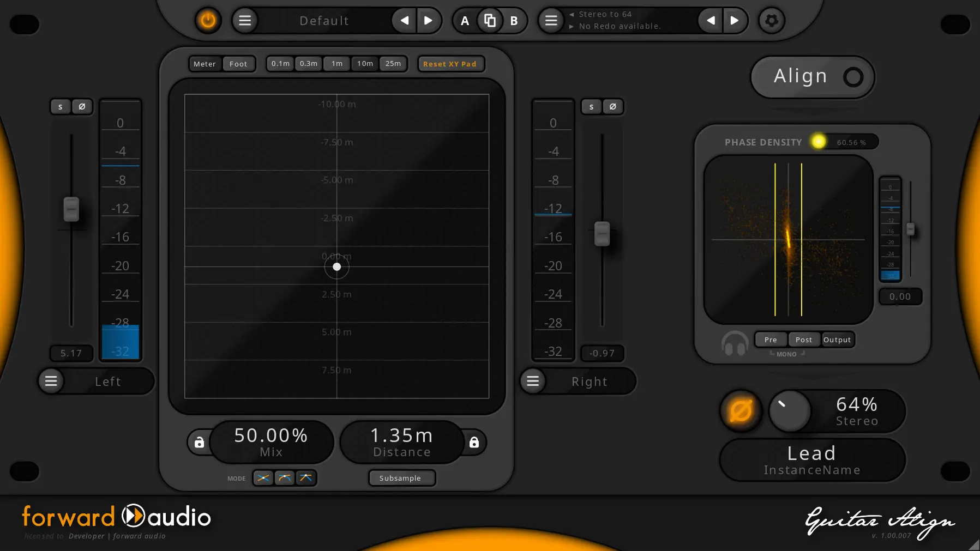Enable the Align toggle

(x=852, y=77)
